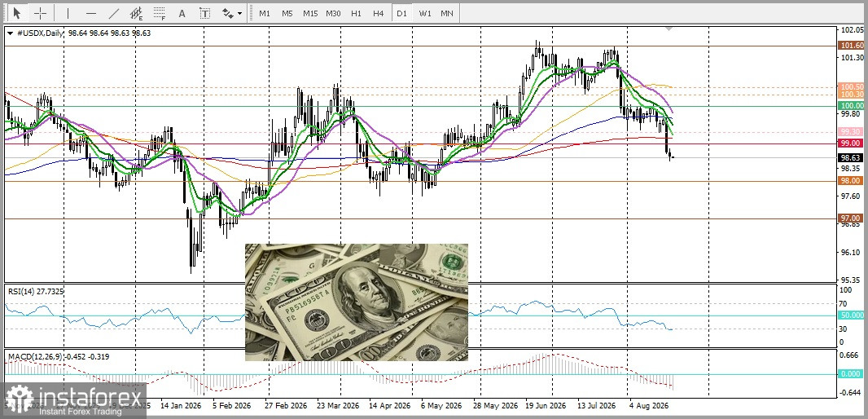
Task: Switch to the H4 timeframe
Action: 378,13
